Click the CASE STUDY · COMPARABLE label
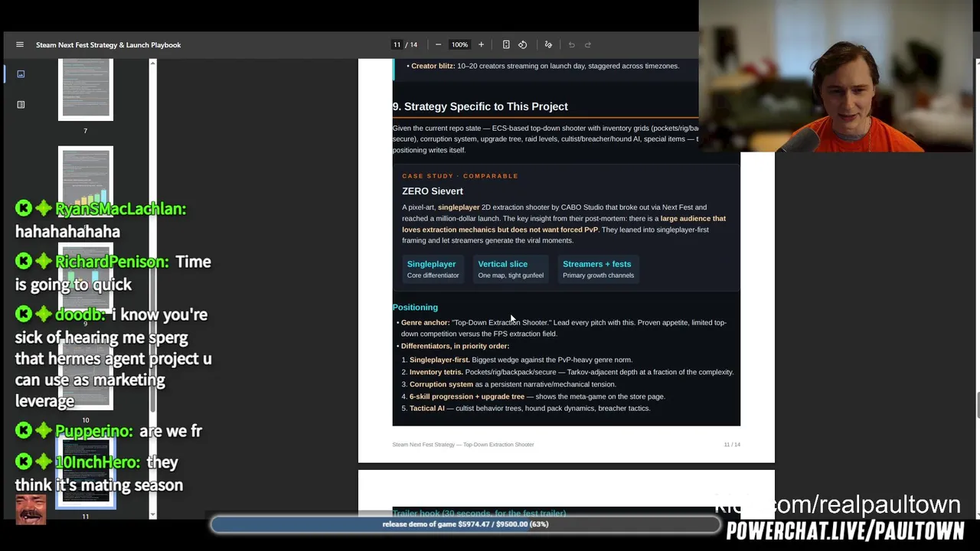 [460, 176]
